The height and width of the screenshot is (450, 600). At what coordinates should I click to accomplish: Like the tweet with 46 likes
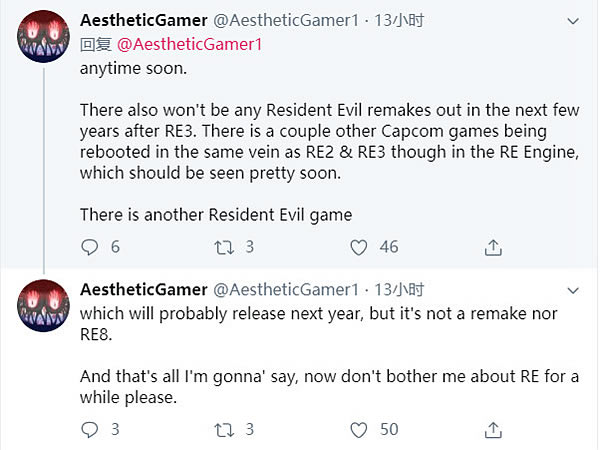(x=358, y=246)
